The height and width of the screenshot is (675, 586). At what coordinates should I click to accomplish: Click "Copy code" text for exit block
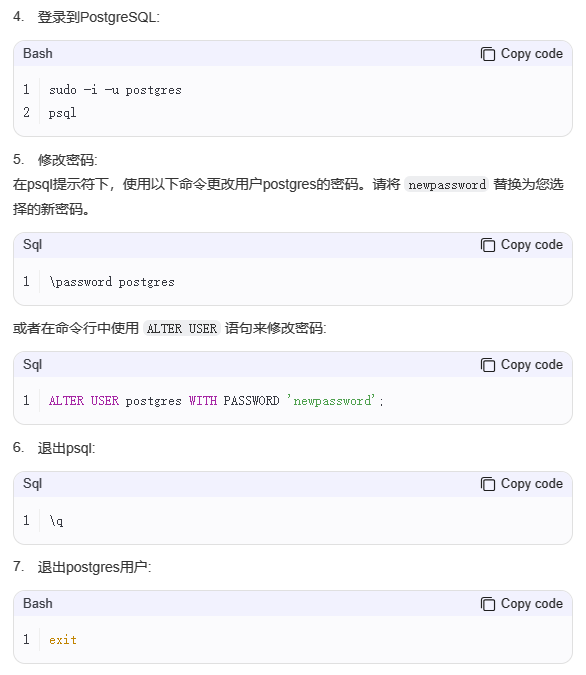coord(532,604)
